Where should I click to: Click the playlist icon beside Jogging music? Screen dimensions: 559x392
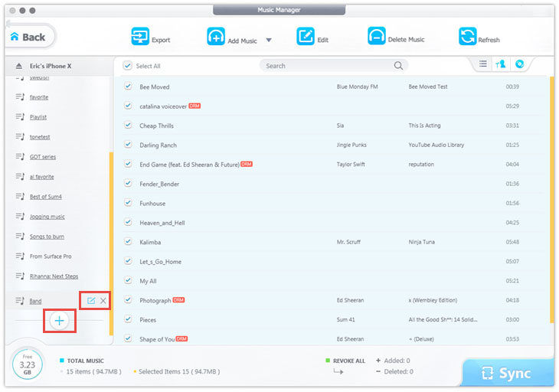20,217
